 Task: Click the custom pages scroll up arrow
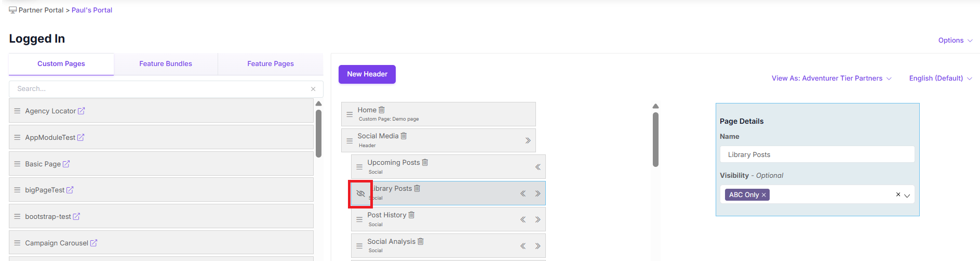[318, 103]
